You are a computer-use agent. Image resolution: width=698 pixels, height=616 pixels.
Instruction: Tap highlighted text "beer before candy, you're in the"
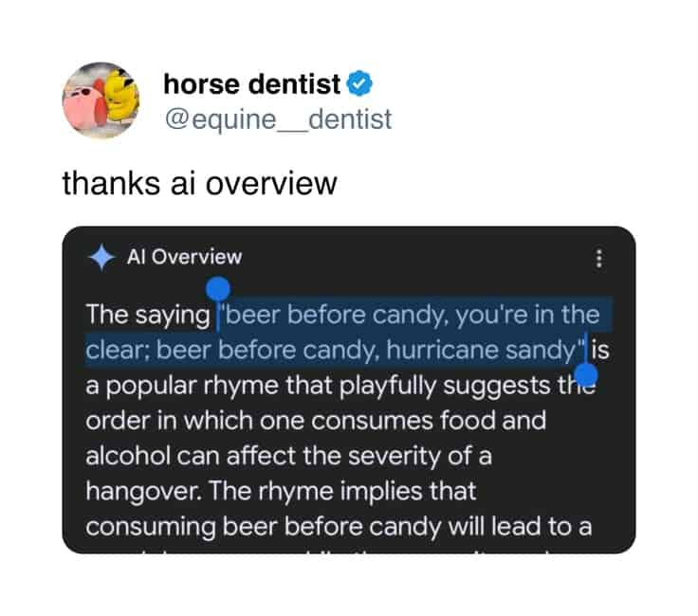point(410,315)
